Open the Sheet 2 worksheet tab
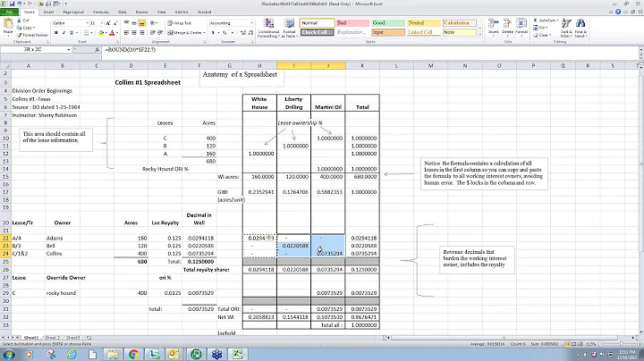The width and height of the screenshot is (644, 361). pos(52,338)
